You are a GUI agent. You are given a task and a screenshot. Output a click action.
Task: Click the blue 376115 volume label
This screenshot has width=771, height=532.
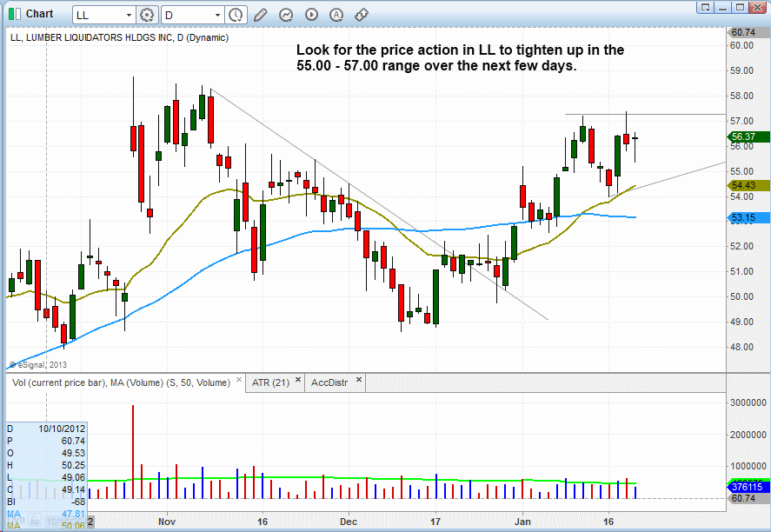coord(748,487)
